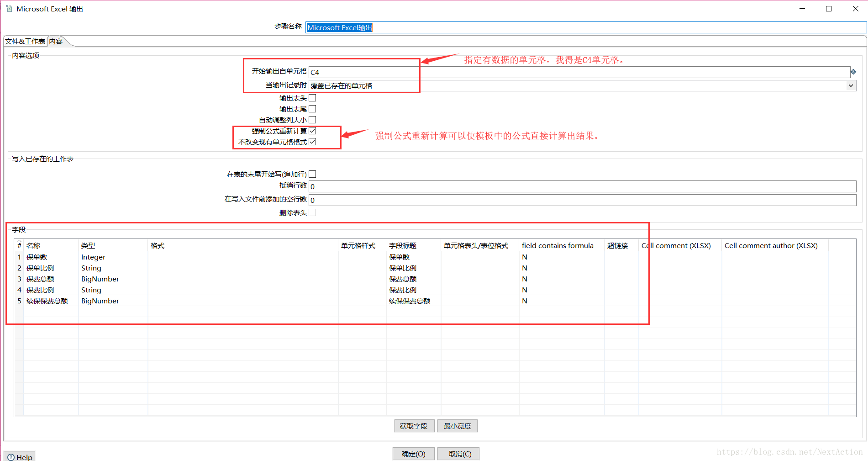Click the 保单数 field title cell
The width and height of the screenshot is (868, 461).
pyautogui.click(x=414, y=257)
